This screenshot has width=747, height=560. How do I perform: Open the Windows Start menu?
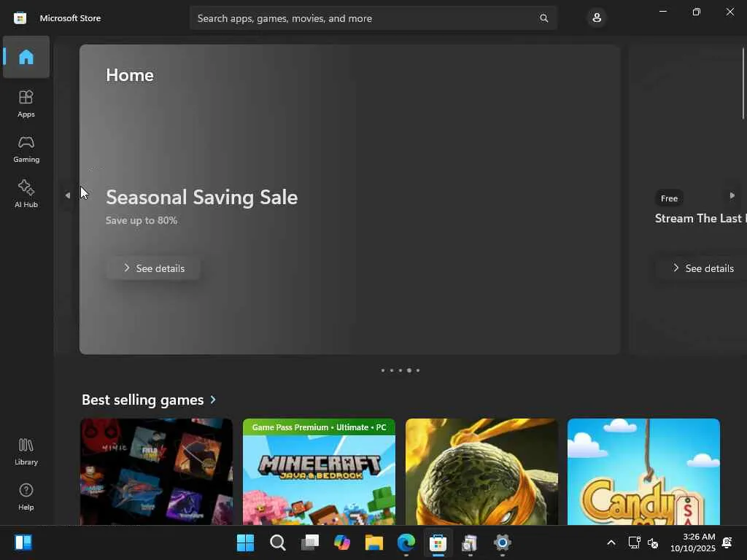coord(245,542)
